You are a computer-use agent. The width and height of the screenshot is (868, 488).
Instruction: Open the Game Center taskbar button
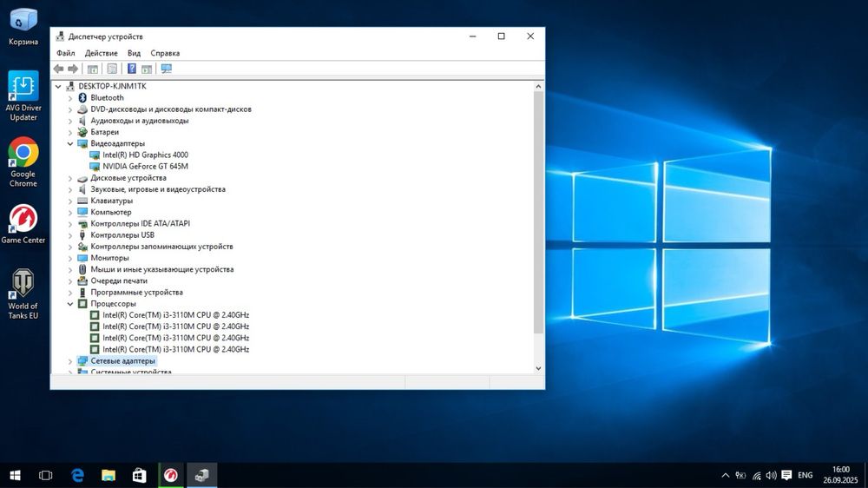click(171, 475)
